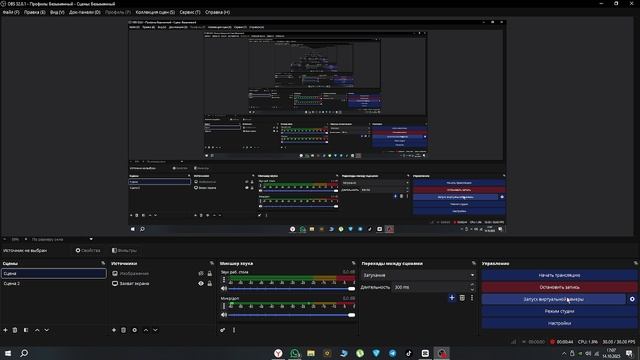Viewport: 640px width, 360px height.
Task: Remove the selected scene with the trash icon
Action: tap(15, 330)
